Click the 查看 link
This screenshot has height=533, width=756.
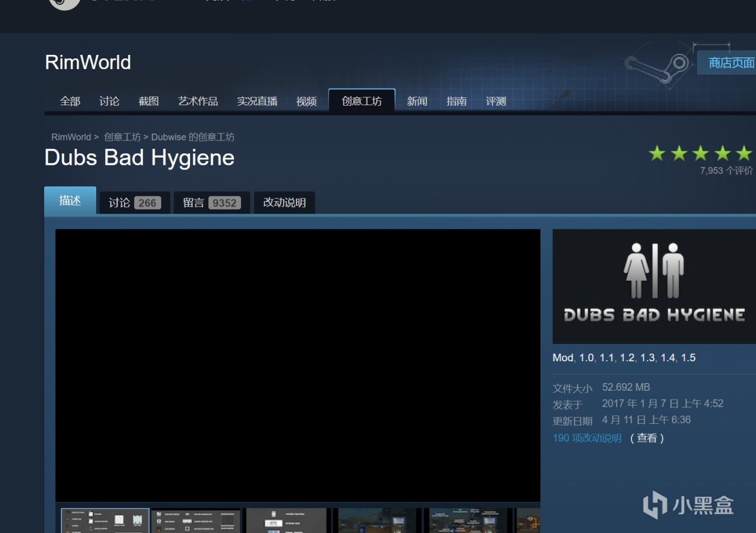coord(647,438)
